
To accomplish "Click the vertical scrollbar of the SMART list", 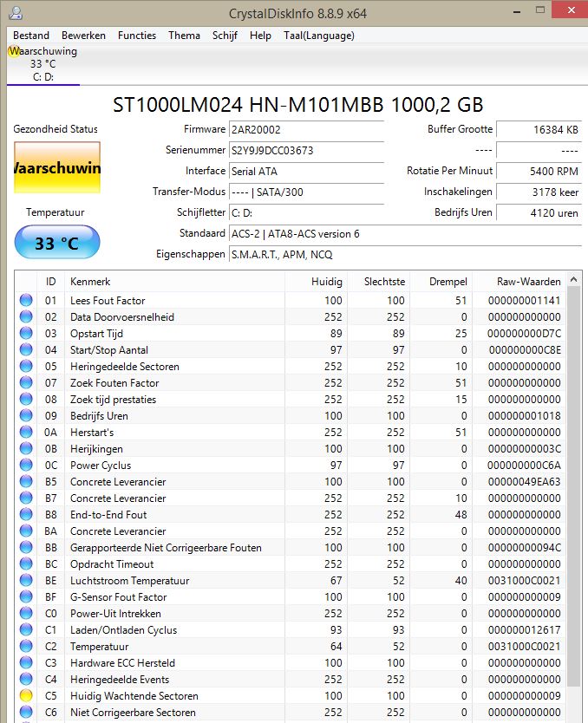I will pos(575,485).
